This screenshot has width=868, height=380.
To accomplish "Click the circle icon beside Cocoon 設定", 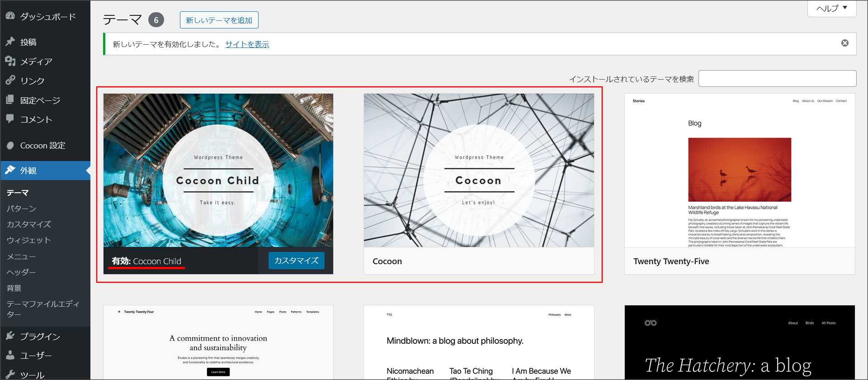I will point(10,146).
